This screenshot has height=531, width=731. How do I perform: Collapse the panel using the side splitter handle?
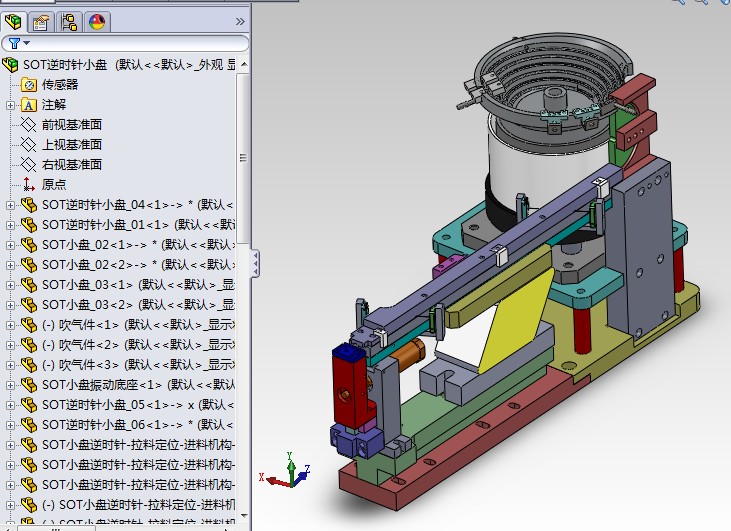[255, 264]
